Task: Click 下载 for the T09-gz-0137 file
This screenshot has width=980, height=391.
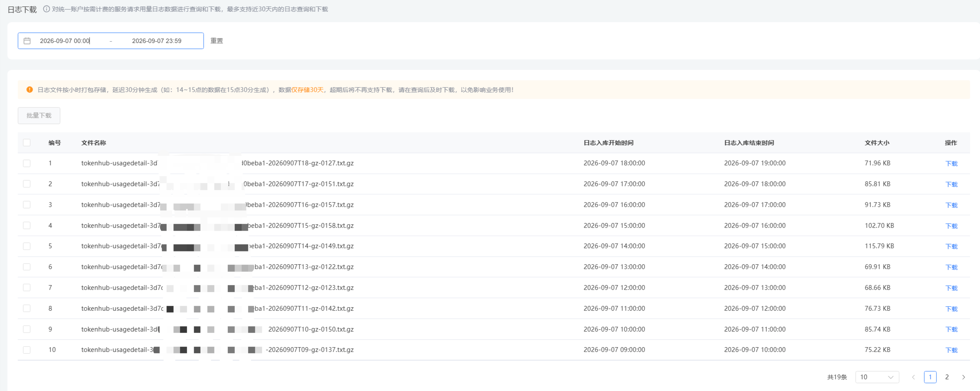Action: tap(952, 350)
